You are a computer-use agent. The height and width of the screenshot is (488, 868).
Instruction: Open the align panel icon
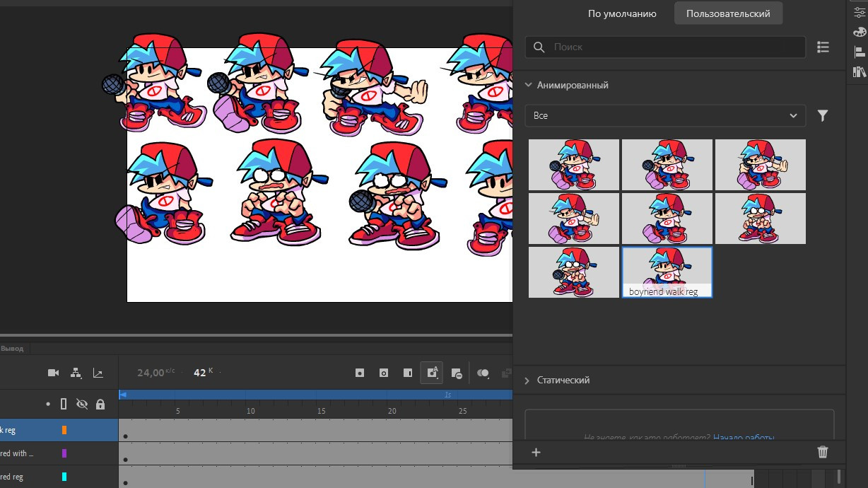coord(859,52)
